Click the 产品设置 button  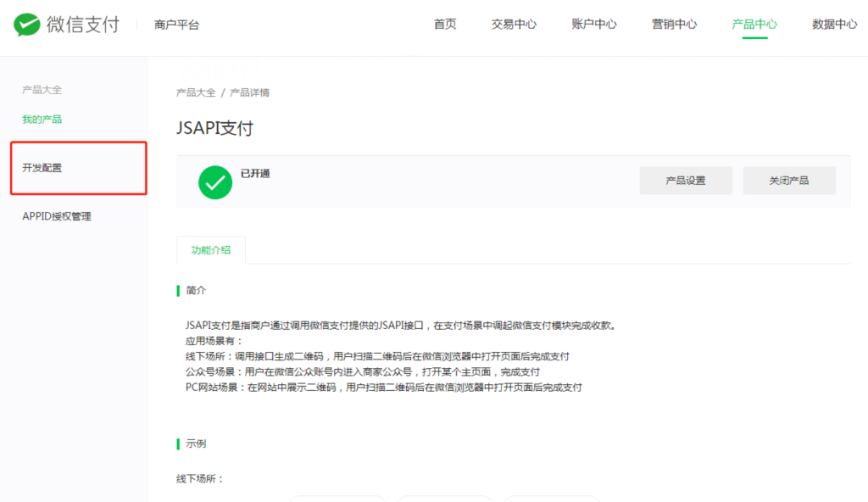tap(686, 180)
